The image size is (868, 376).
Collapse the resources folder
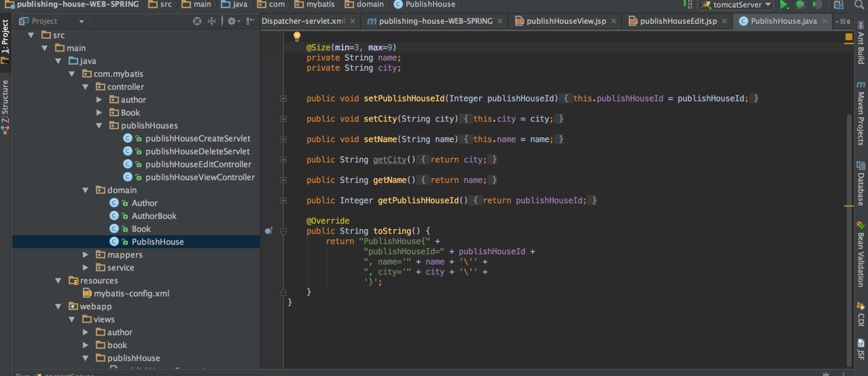58,281
